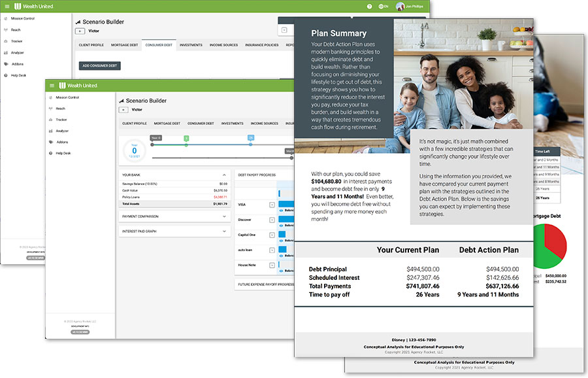Open the hamburger menu in the back Wealth United window
588x378 pixels.
pyautogui.click(x=7, y=7)
